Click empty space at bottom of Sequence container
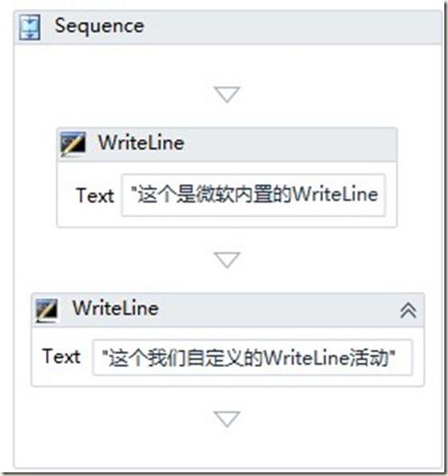This screenshot has height=476, width=448. [x=228, y=448]
